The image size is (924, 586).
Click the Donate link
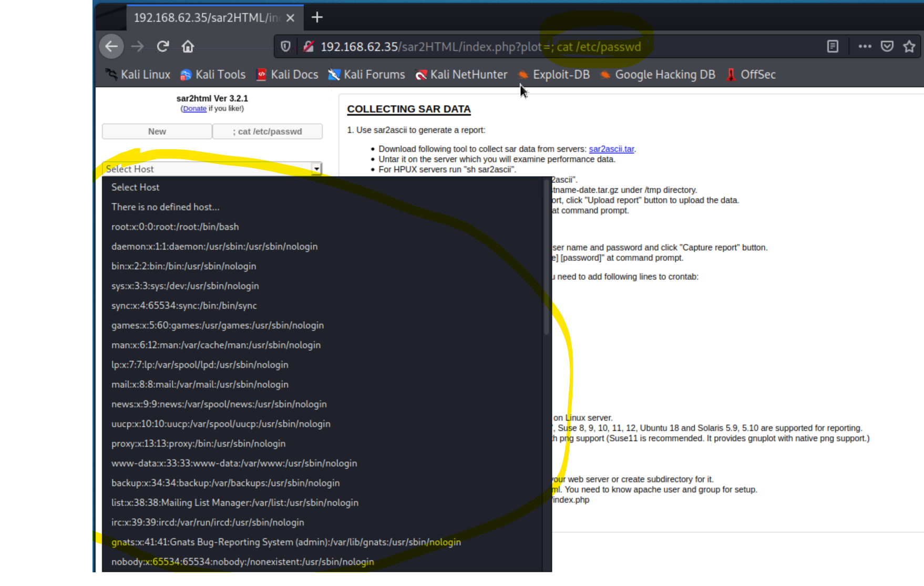[194, 108]
